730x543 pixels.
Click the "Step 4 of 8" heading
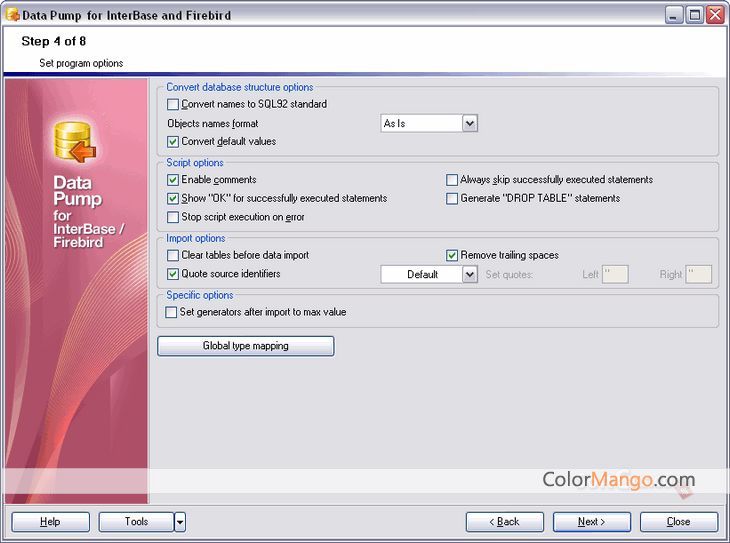point(54,41)
